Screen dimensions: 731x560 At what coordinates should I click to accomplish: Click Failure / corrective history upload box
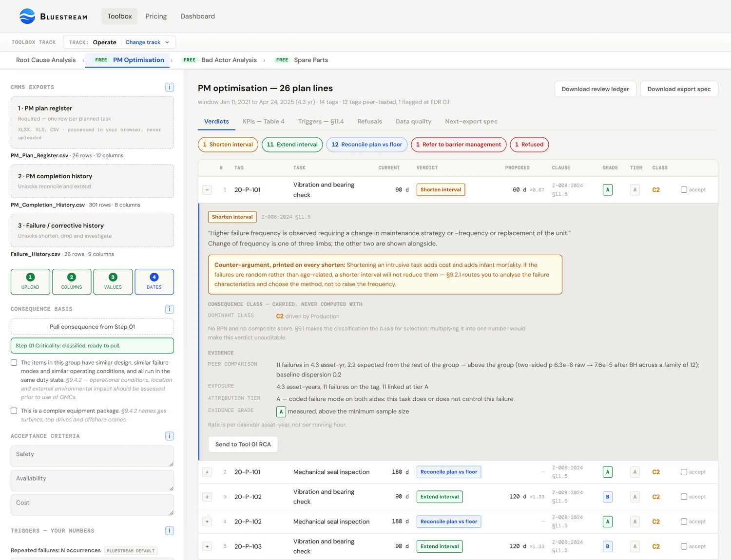point(92,230)
